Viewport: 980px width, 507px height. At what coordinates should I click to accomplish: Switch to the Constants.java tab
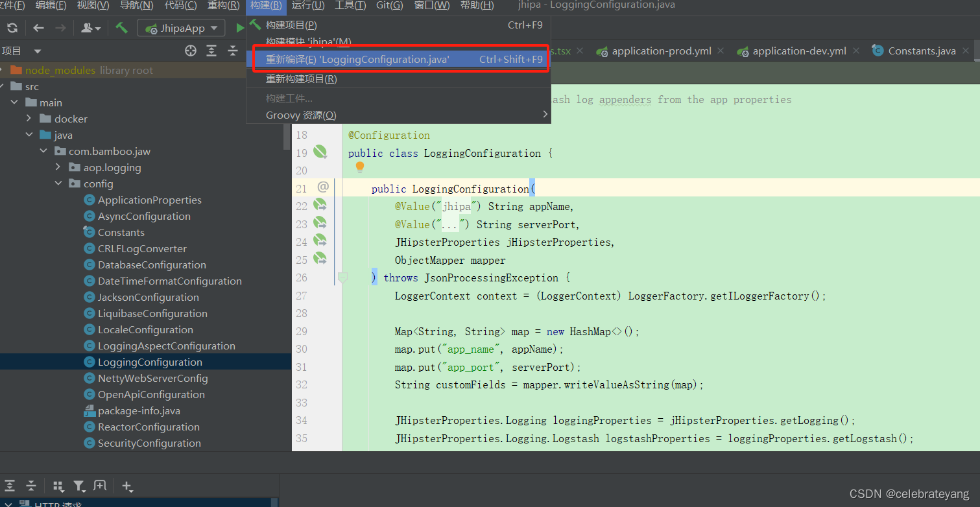coord(922,51)
